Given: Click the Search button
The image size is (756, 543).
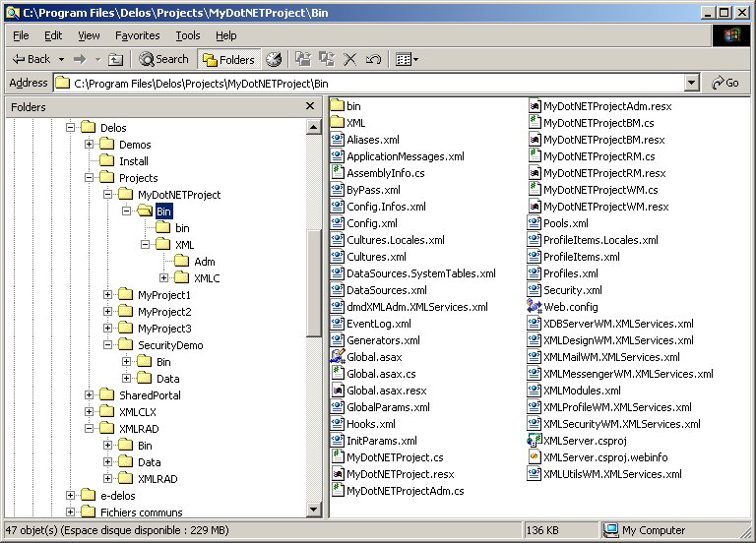Looking at the screenshot, I should point(163,59).
